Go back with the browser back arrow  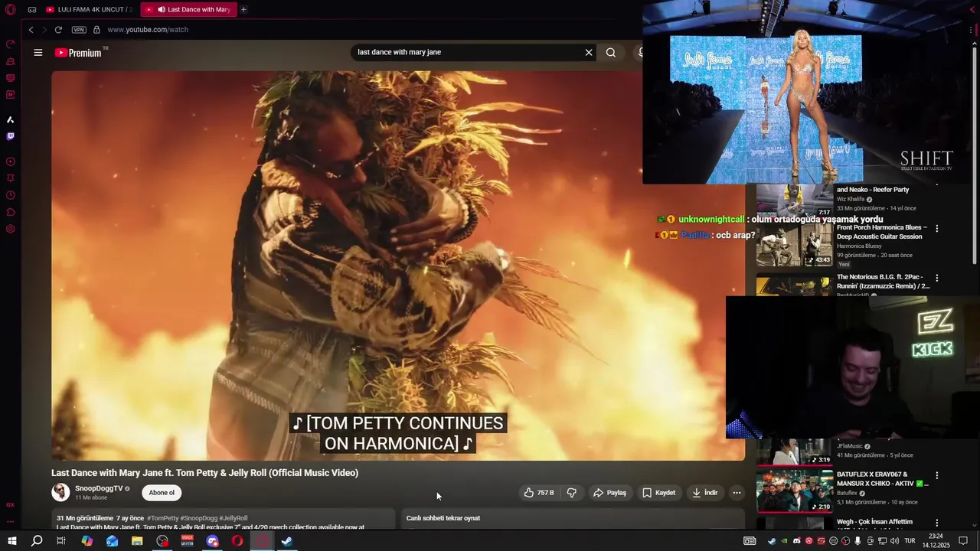click(x=31, y=30)
